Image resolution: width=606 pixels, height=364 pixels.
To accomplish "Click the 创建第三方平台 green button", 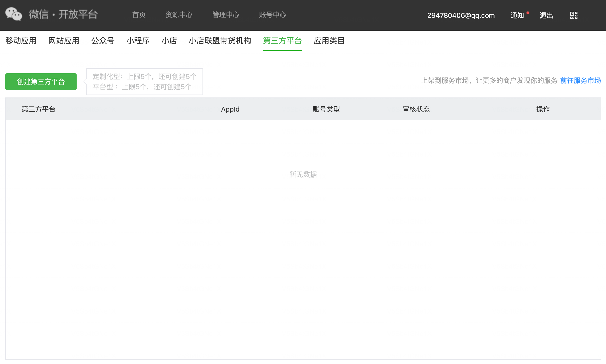I will coord(41,81).
